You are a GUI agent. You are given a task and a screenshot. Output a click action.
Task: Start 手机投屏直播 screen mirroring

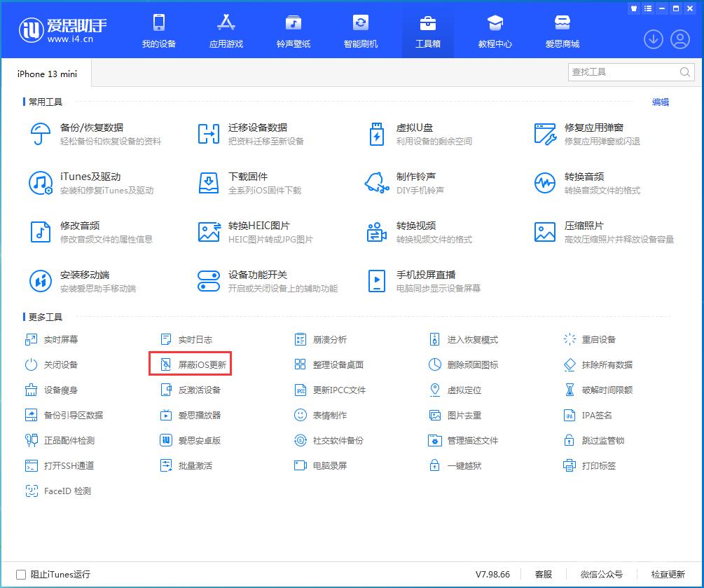coord(427,275)
